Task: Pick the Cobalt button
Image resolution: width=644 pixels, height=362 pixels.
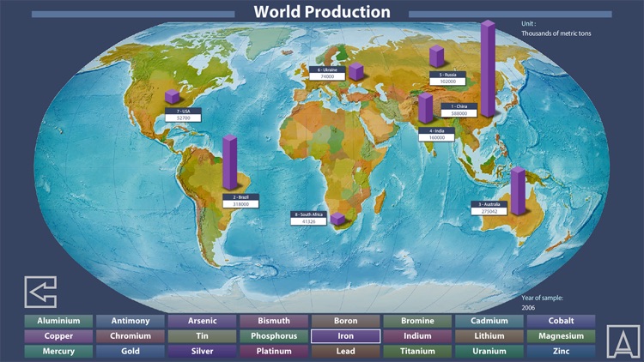Action: [x=561, y=321]
